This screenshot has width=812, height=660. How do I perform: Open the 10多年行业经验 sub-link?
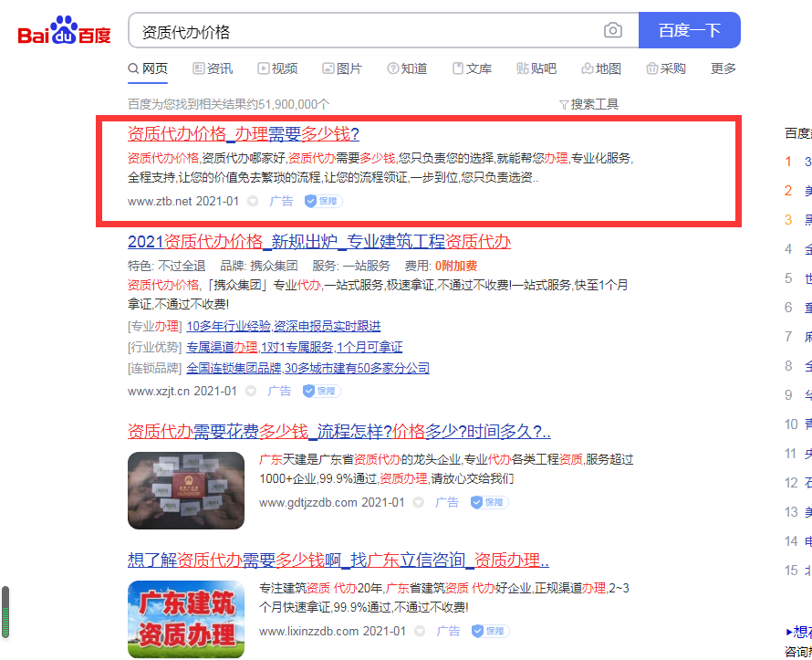pos(228,326)
